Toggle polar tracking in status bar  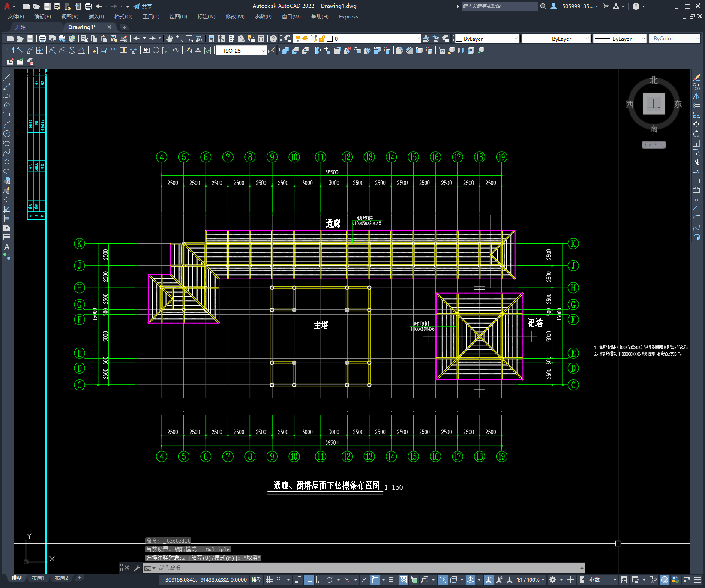[330, 580]
